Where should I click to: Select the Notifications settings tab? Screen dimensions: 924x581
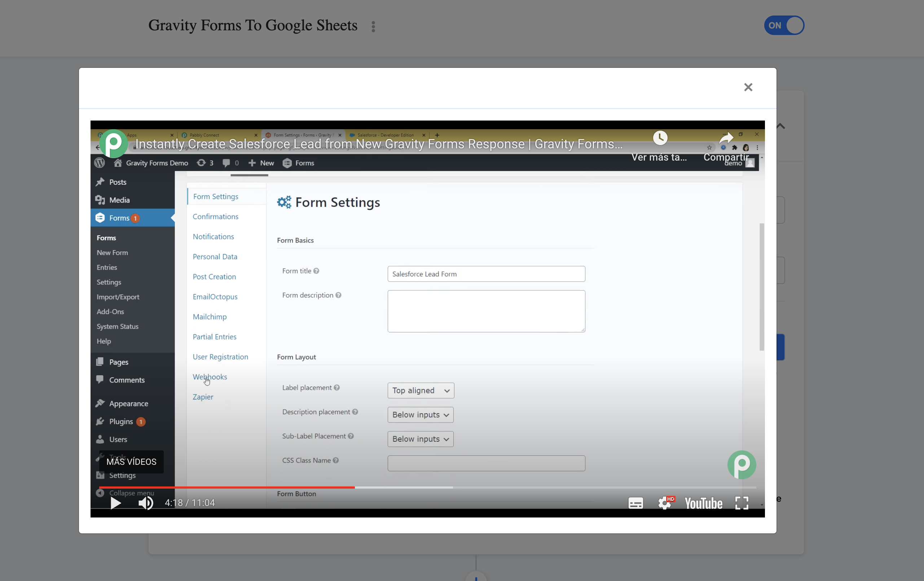click(214, 236)
